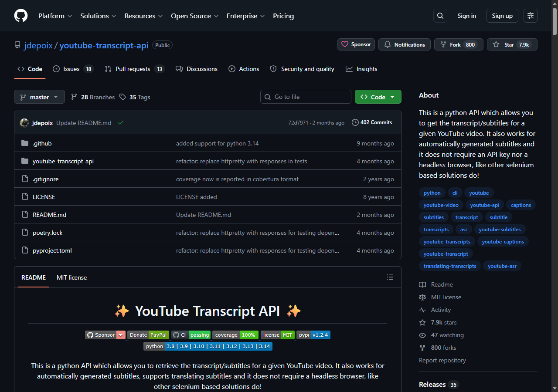Image resolution: width=558 pixels, height=392 pixels.
Task: Open commit hash 72d7971
Action: click(298, 123)
